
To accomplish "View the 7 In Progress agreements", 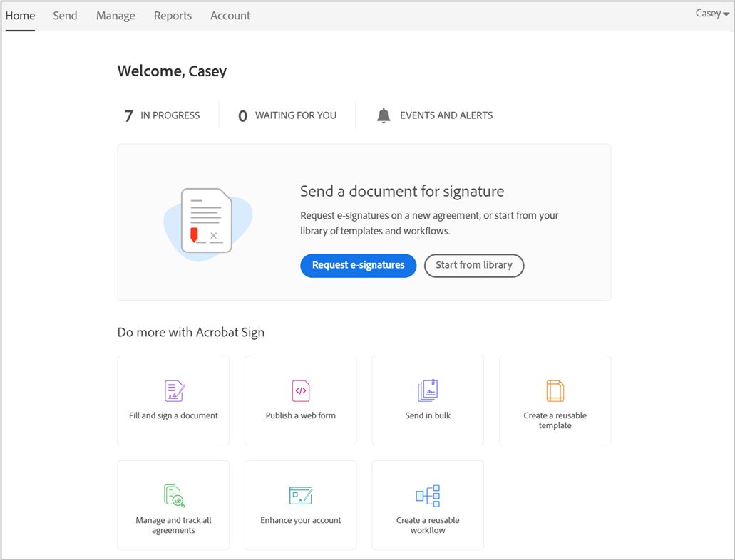I will (x=163, y=115).
